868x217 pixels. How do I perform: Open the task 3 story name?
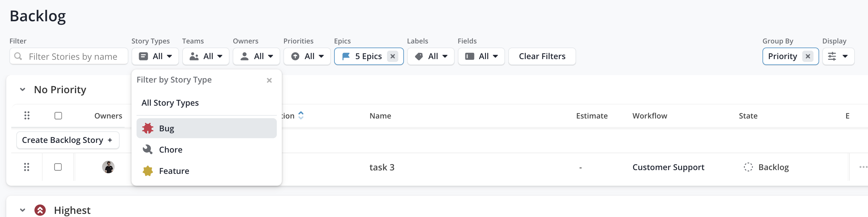point(382,167)
